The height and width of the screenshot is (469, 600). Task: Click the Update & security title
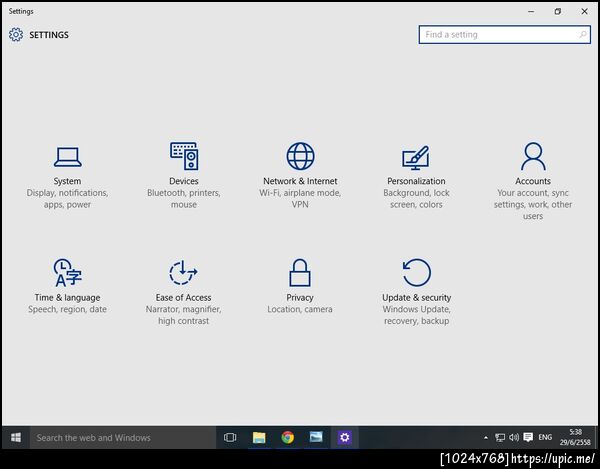click(416, 298)
